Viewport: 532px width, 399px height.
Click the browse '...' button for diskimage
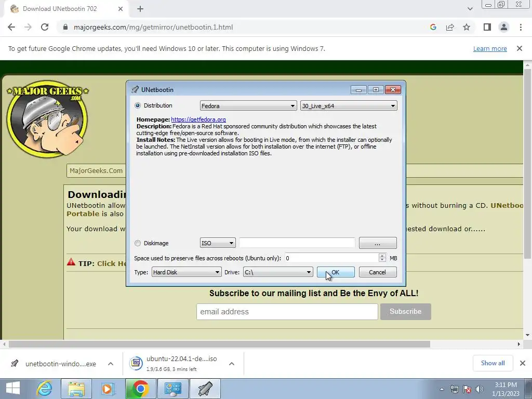378,243
